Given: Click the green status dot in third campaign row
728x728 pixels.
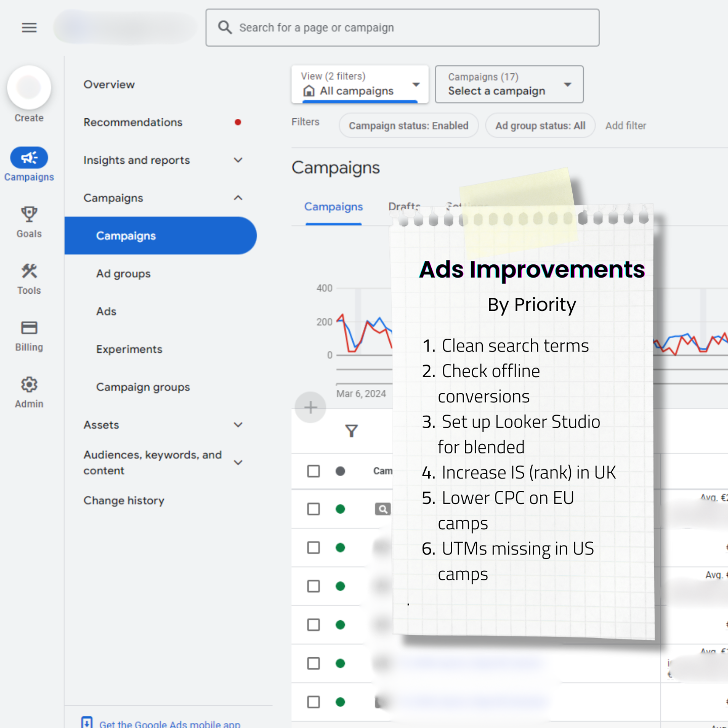Looking at the screenshot, I should (340, 586).
